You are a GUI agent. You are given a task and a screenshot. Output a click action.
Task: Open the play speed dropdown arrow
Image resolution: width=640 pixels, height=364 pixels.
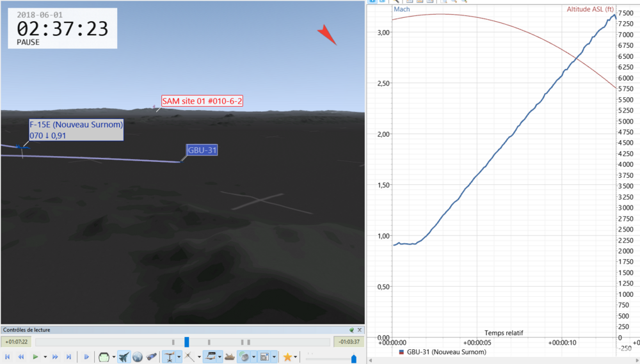(x=45, y=357)
